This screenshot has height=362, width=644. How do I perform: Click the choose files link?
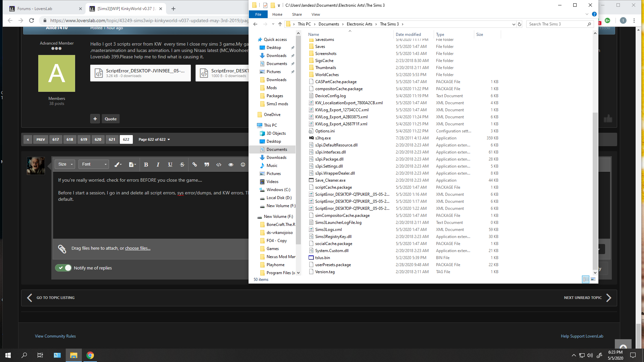coord(138,248)
